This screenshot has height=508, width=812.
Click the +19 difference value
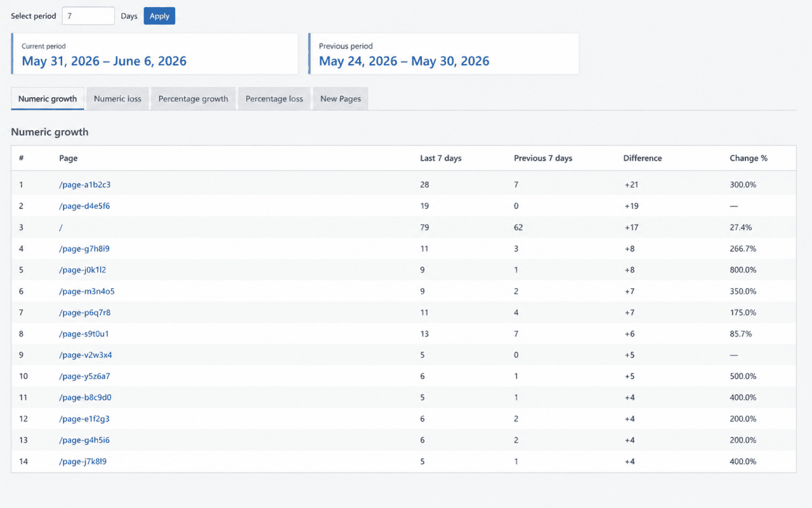click(x=631, y=206)
